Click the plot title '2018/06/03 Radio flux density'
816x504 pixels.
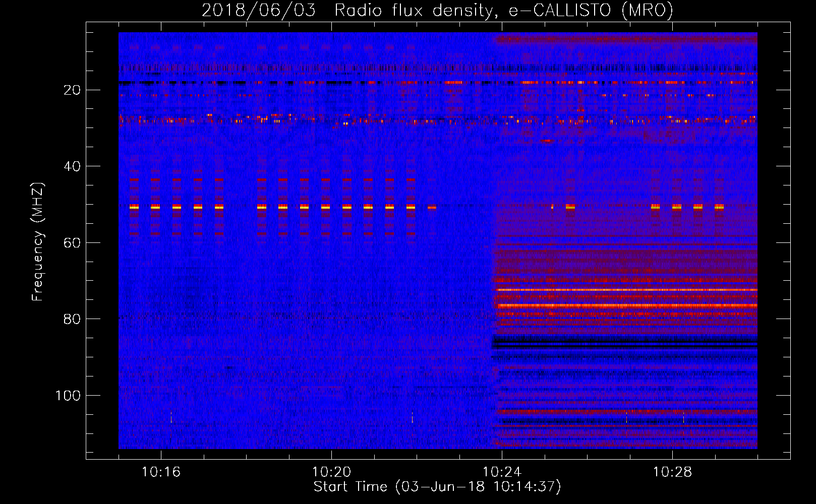(437, 10)
